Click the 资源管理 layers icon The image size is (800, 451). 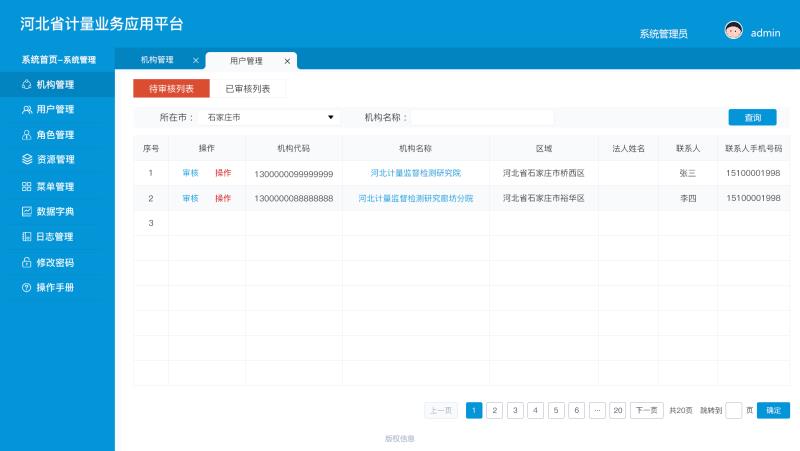click(x=26, y=159)
